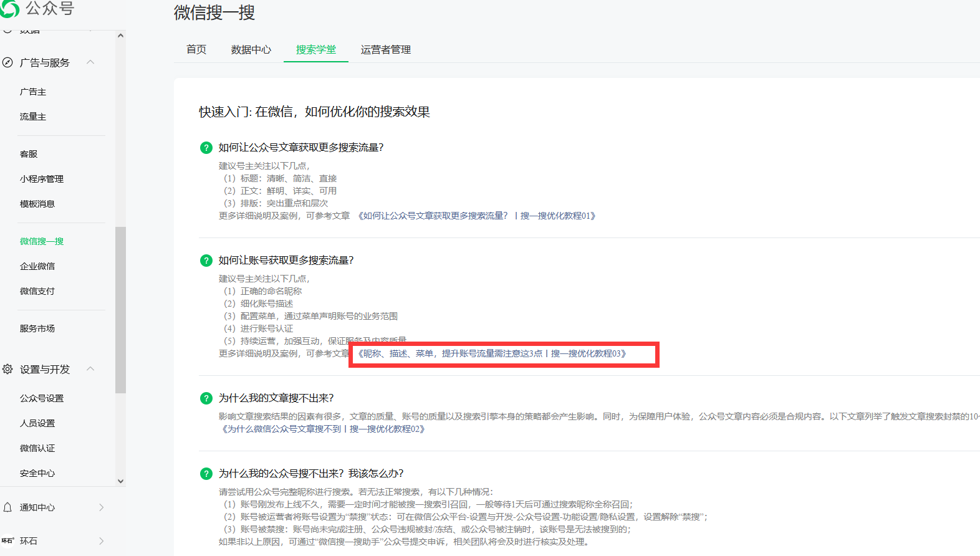980x556 pixels.
Task: Click the line (4) 进行账号认证
Action: pyautogui.click(x=258, y=328)
